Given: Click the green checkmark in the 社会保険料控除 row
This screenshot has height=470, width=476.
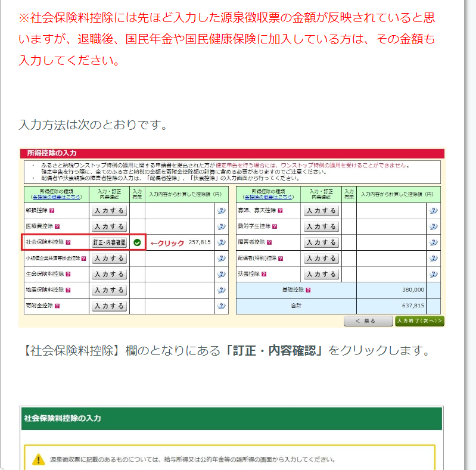Looking at the screenshot, I should click(x=137, y=242).
